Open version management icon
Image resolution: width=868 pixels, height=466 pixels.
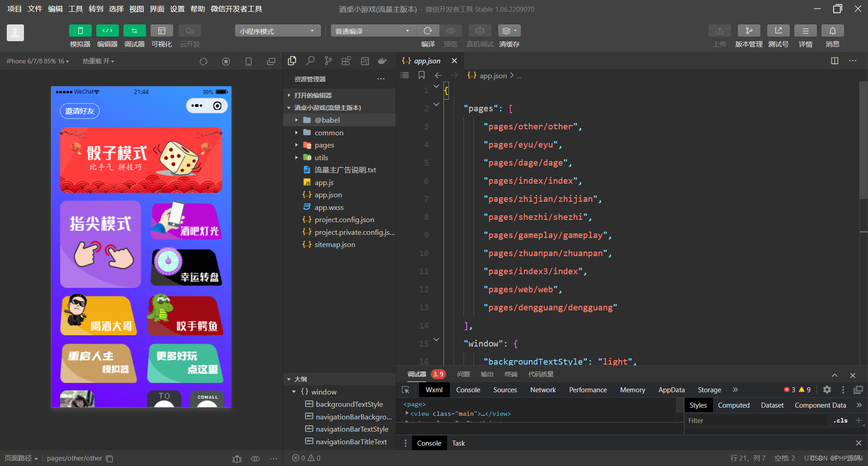[749, 31]
